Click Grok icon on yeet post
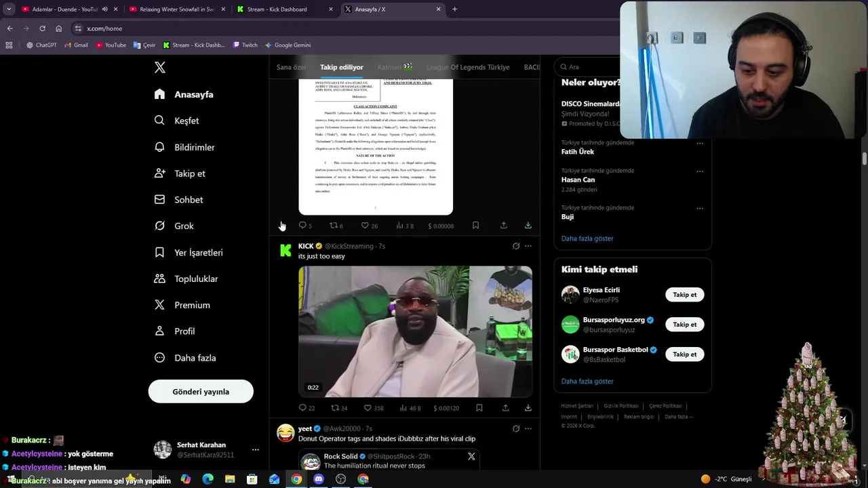The image size is (868, 488). pos(516,428)
